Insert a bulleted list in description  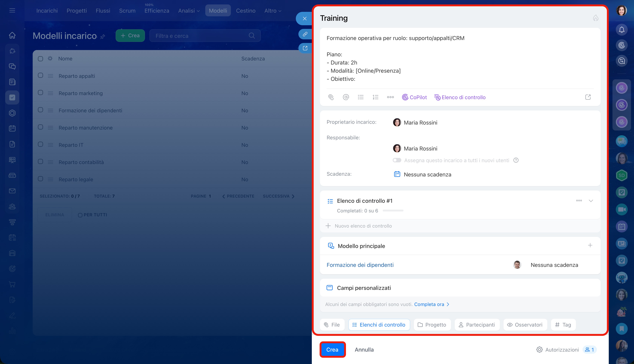click(360, 97)
